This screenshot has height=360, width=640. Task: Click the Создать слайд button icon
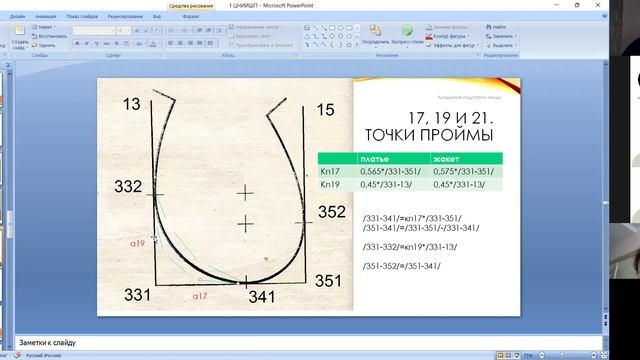point(20,31)
